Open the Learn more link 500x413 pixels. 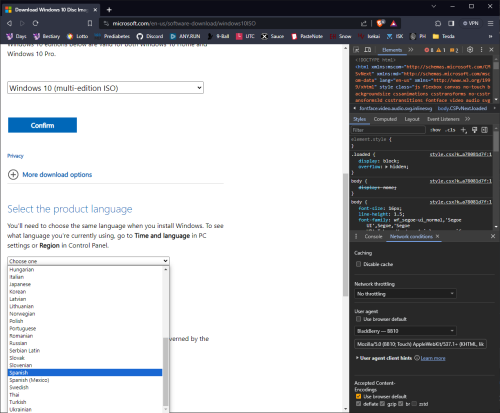tap(433, 358)
